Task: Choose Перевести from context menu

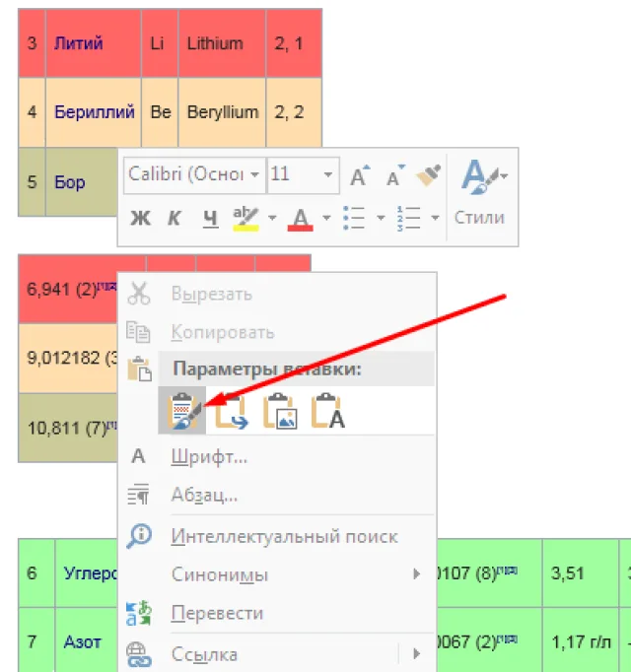Action: 277,613
